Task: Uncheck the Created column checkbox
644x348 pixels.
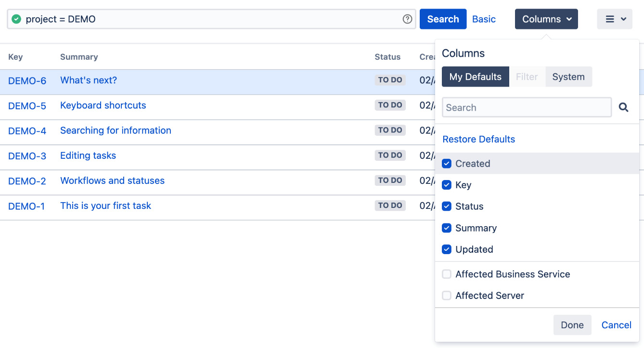Action: pos(446,163)
